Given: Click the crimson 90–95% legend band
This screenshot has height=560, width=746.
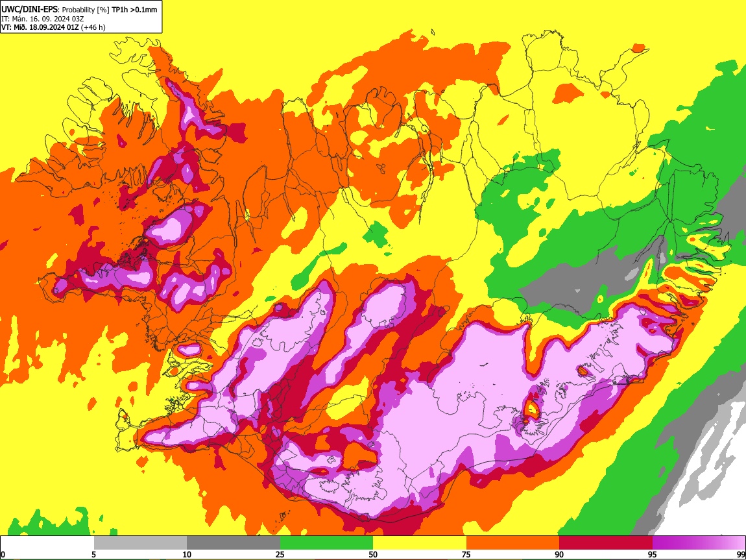Looking at the screenshot, I should pos(606,543).
